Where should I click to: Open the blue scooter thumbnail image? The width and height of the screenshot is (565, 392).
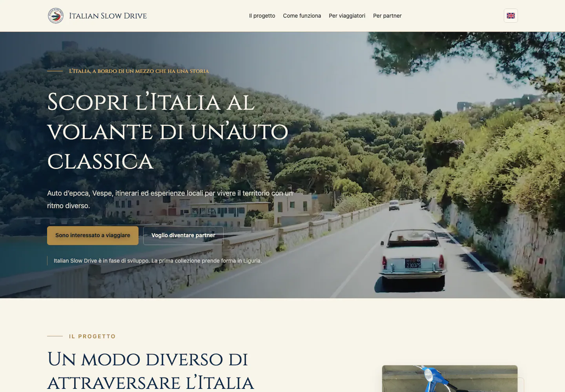tap(450, 379)
